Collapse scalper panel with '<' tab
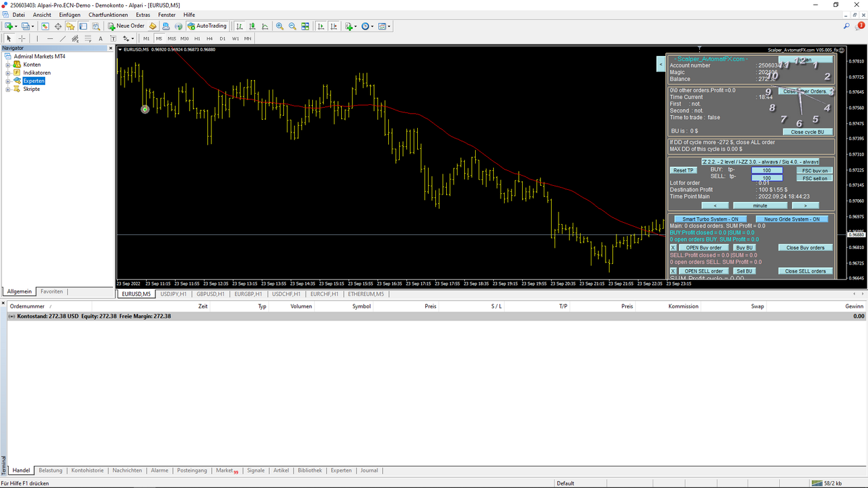This screenshot has width=868, height=488. [661, 64]
